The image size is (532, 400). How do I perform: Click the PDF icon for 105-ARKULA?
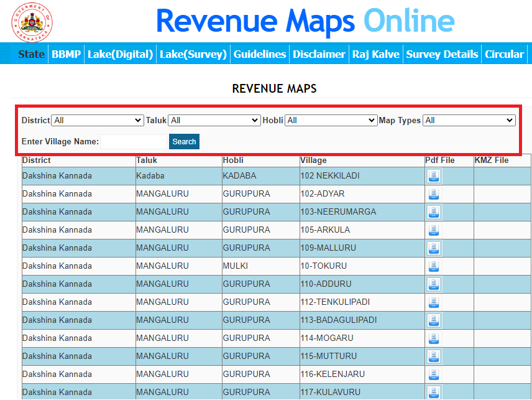tap(433, 230)
